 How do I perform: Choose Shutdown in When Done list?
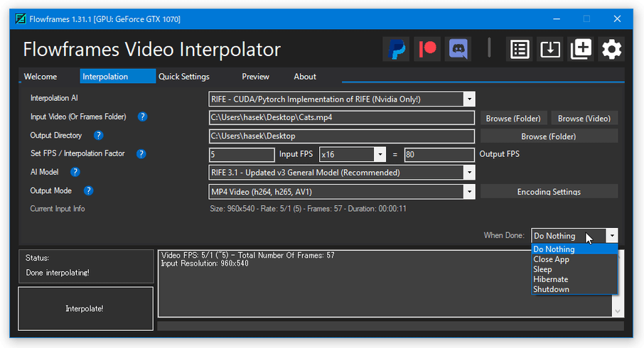tap(574, 289)
